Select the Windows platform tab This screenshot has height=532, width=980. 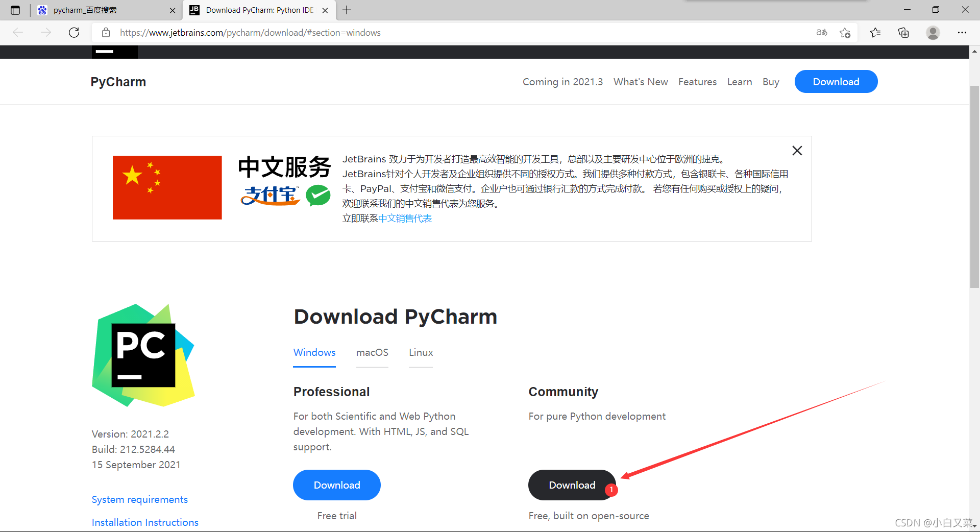pyautogui.click(x=314, y=353)
